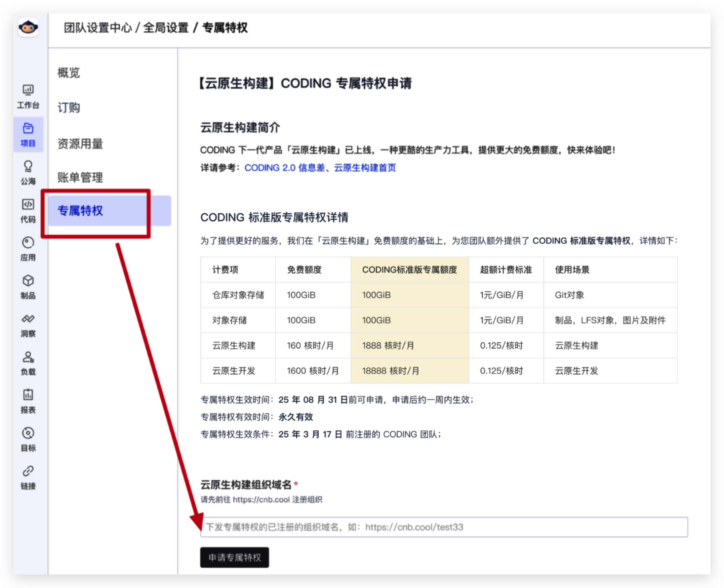This screenshot has height=588, width=724.
Task: Click the 申请专属特权 button
Action: click(235, 557)
